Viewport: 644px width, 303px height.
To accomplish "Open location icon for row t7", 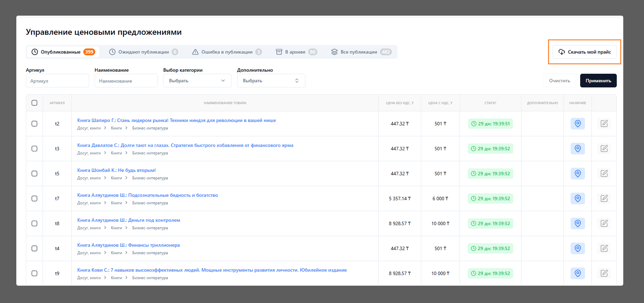I will (577, 198).
